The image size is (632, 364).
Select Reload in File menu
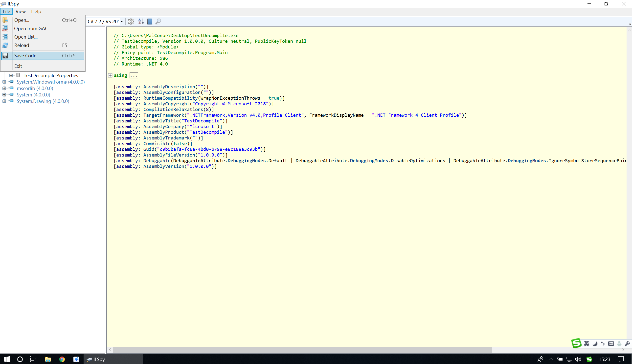(x=43, y=45)
